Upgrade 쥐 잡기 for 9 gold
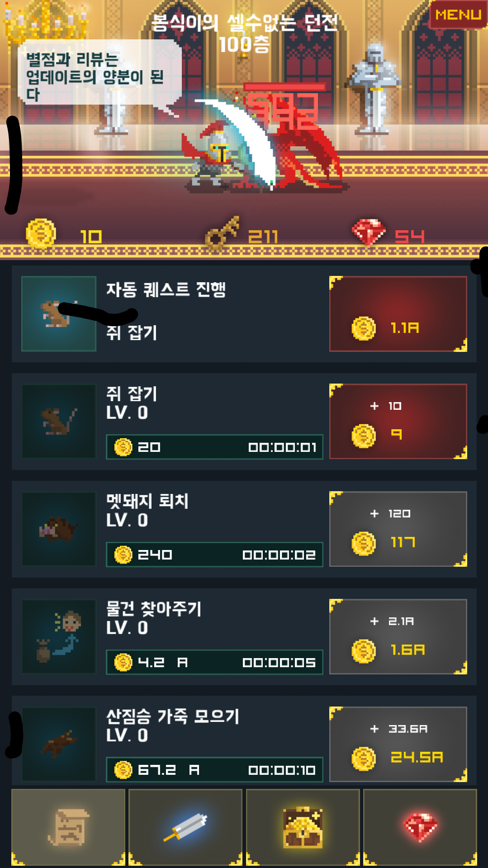 tap(398, 422)
